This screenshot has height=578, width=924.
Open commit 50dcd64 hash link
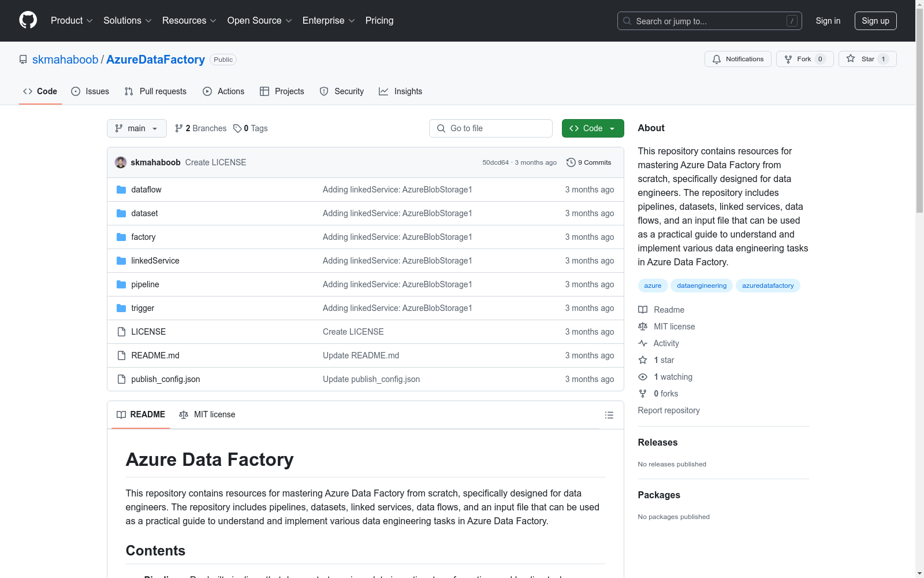495,162
